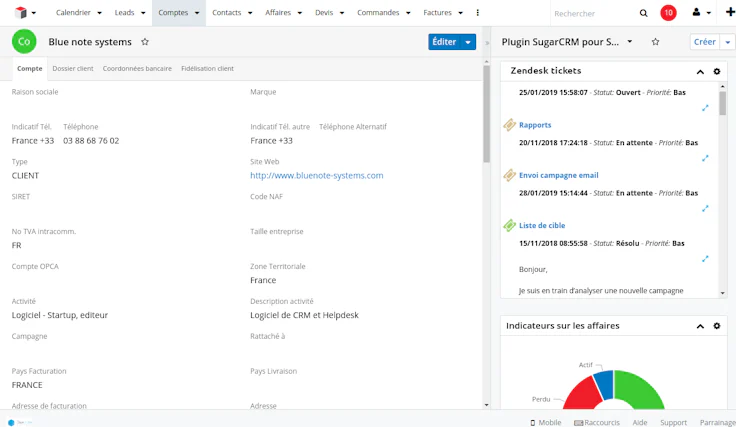Open the SugarCRM cube logo menu
This screenshot has height=427, width=736.
coord(25,13)
